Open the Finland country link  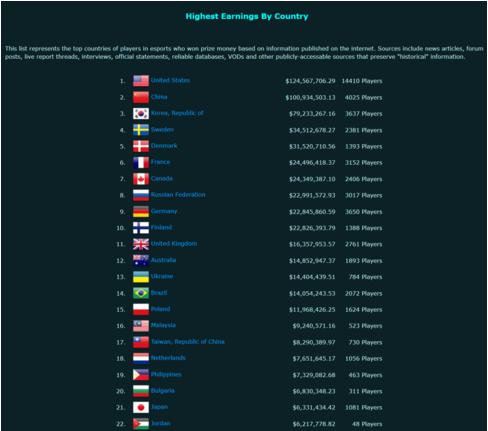coord(161,227)
